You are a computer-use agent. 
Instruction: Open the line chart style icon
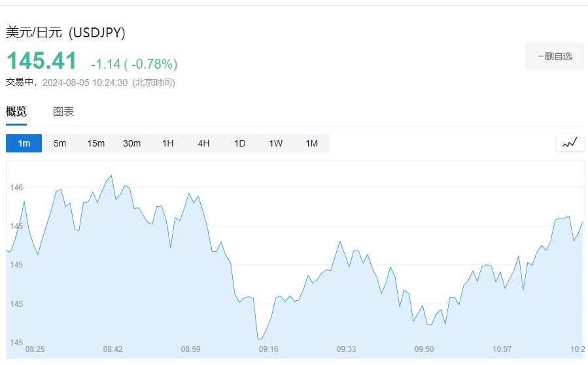(x=570, y=143)
